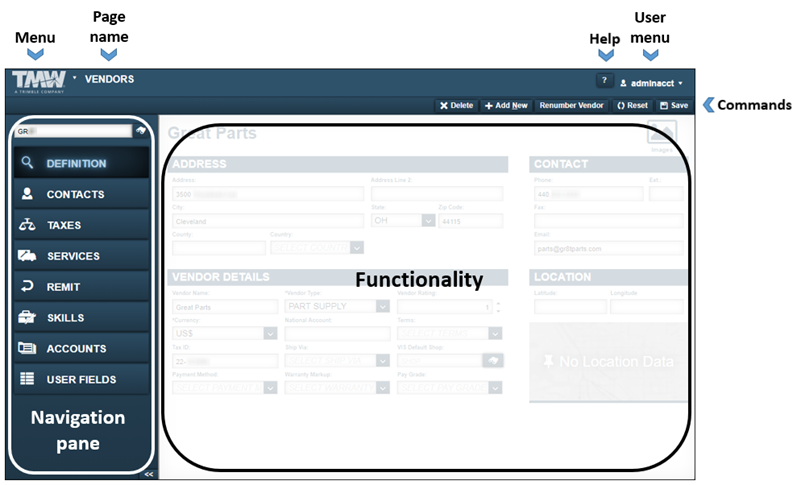Image resolution: width=801 pixels, height=485 pixels.
Task: Open the Pay Grade dropdown
Action: tap(450, 388)
